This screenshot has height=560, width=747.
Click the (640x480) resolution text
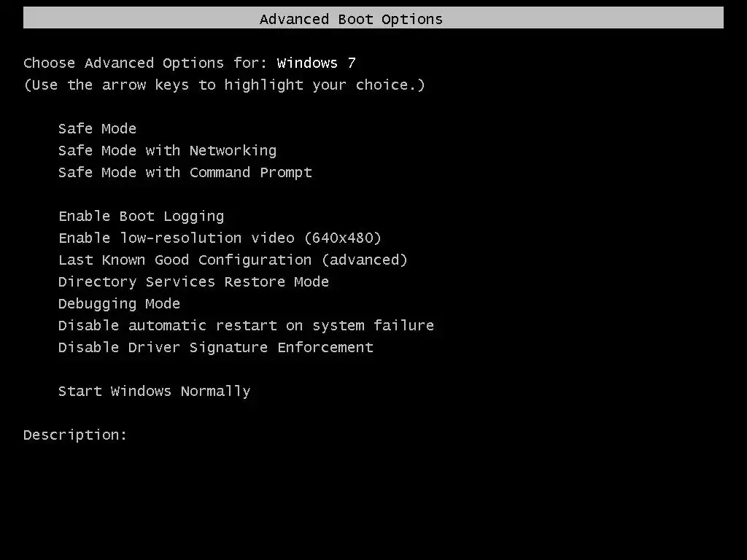click(342, 238)
